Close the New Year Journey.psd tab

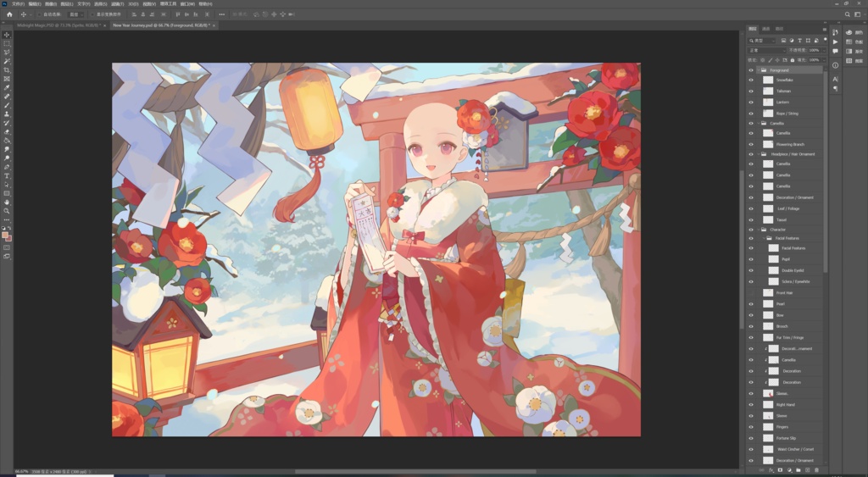point(214,25)
